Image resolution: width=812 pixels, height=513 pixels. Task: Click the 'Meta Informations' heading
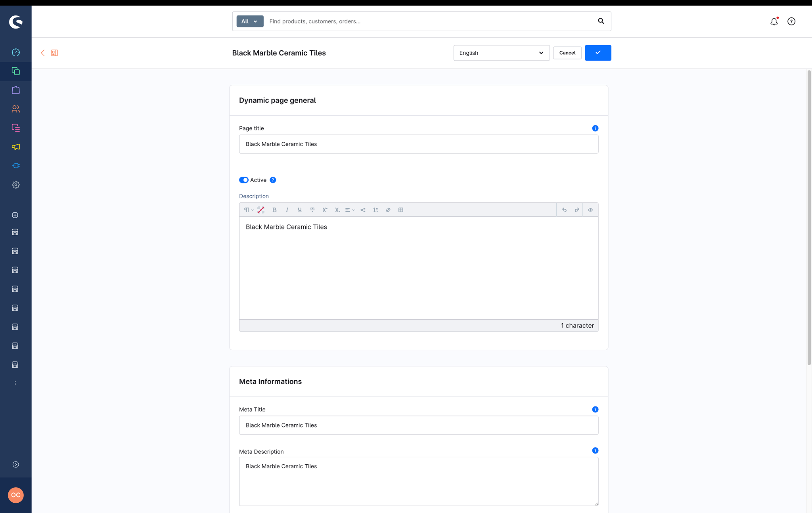tap(270, 381)
